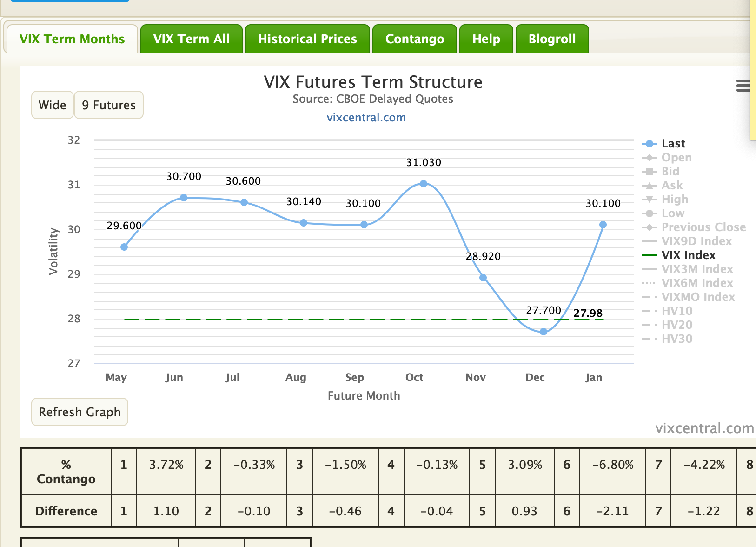Show the HV30 series
The height and width of the screenshot is (547, 756).
coord(668,339)
